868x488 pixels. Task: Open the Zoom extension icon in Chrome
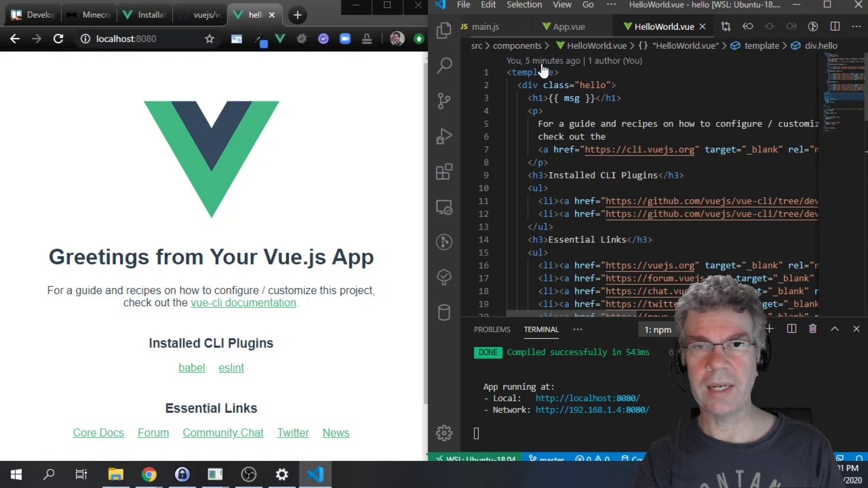click(x=345, y=39)
